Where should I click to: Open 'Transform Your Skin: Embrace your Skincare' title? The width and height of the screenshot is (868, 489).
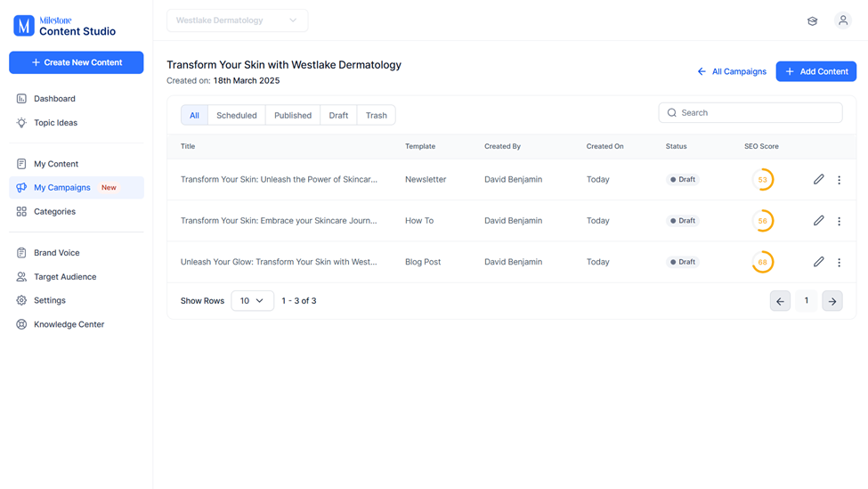[x=279, y=220]
